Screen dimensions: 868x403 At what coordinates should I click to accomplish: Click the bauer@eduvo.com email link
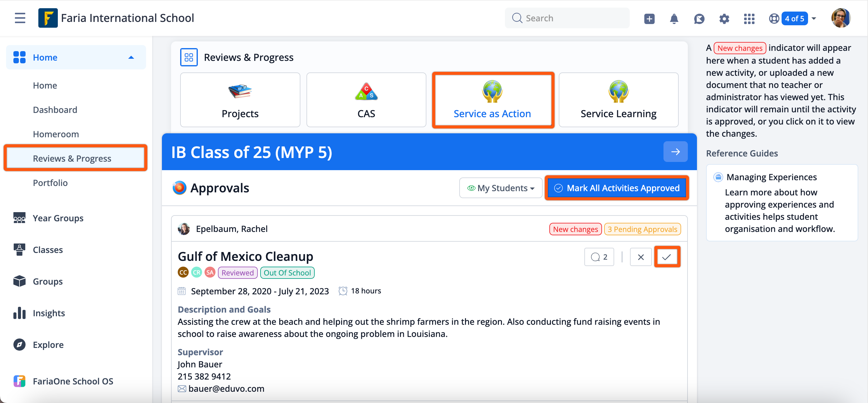(226, 389)
